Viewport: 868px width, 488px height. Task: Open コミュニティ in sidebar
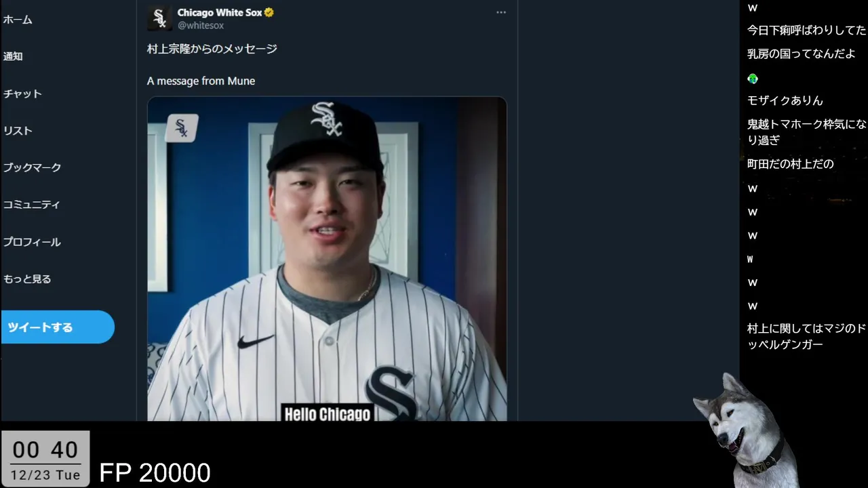click(31, 204)
